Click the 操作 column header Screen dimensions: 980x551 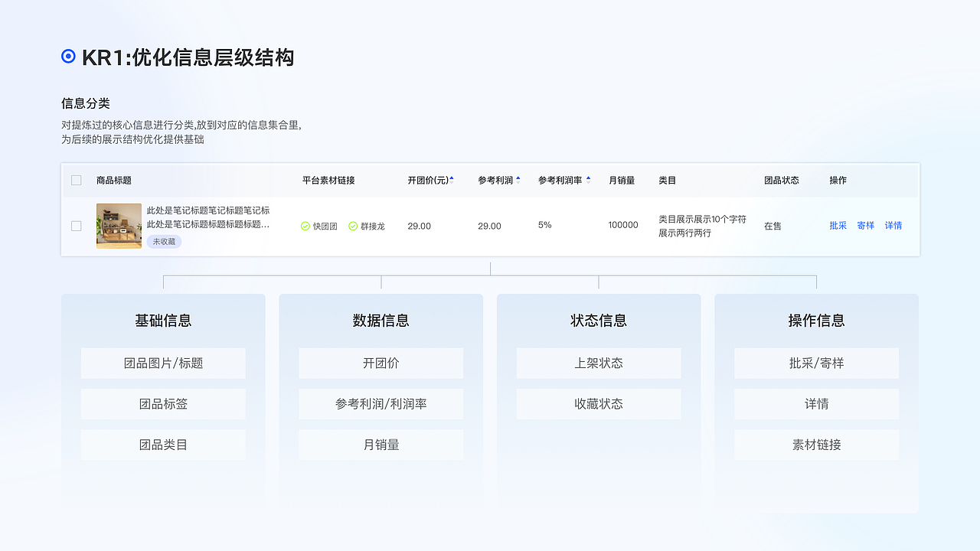click(x=838, y=181)
